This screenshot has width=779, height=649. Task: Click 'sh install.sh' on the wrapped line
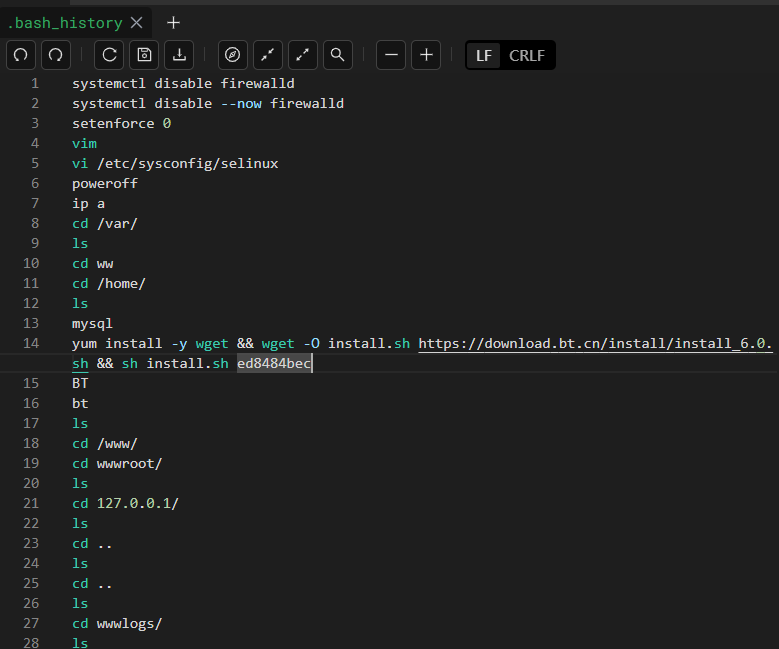tap(175, 364)
